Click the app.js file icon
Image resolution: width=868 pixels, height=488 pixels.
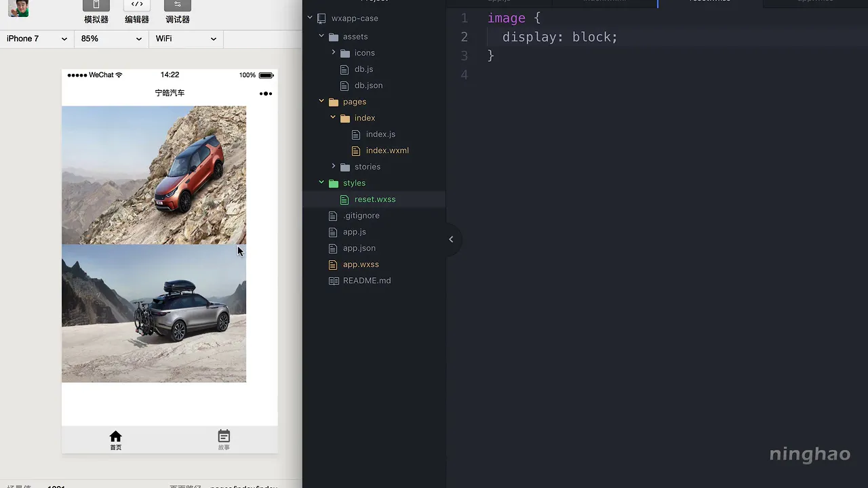pos(332,232)
